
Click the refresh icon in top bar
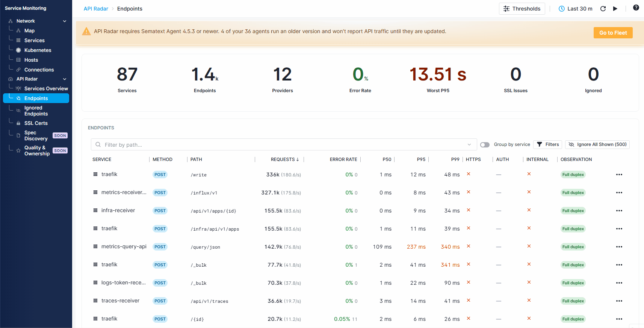(x=603, y=9)
